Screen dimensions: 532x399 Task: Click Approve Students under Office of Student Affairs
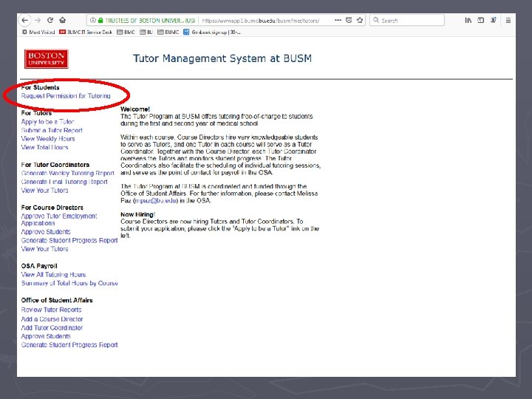(x=46, y=336)
